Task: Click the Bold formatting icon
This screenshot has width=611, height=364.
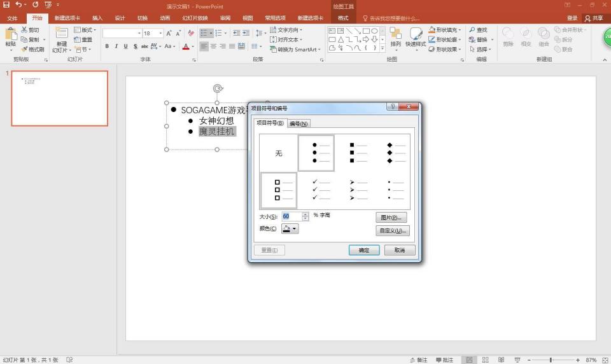Action: click(x=107, y=46)
